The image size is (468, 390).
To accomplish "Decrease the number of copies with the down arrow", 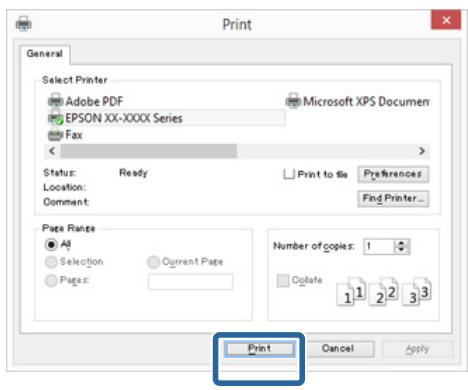I will pyautogui.click(x=402, y=250).
